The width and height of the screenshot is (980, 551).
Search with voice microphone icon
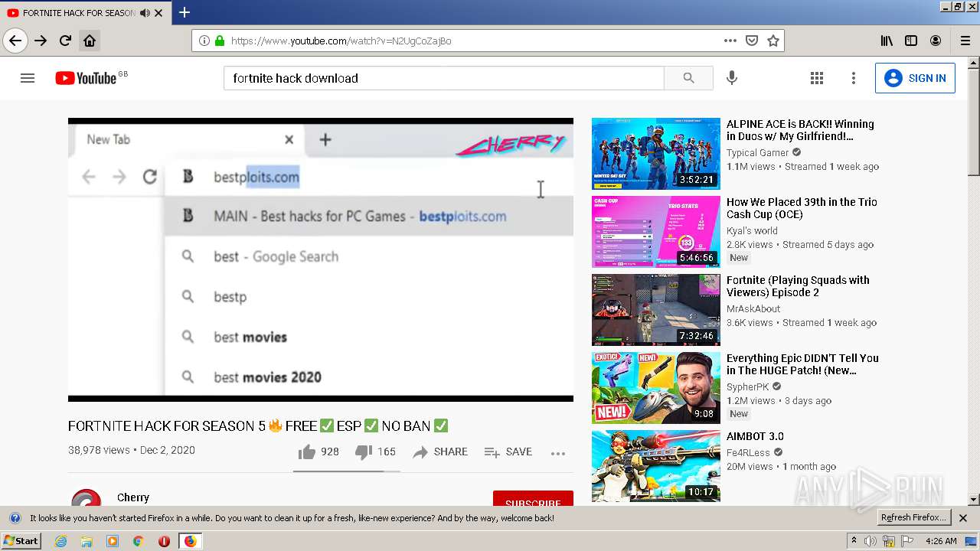pos(732,78)
